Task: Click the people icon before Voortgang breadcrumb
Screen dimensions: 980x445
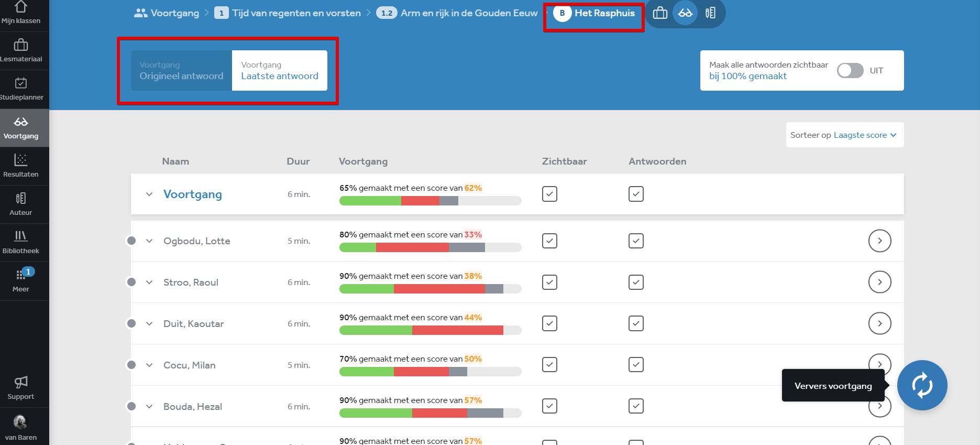Action: coord(140,13)
